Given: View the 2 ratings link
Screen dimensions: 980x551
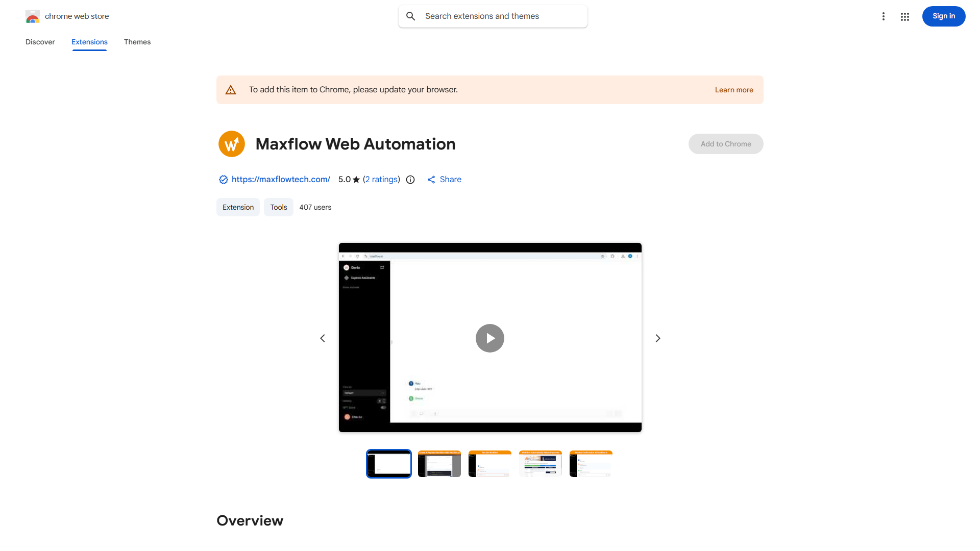Looking at the screenshot, I should pyautogui.click(x=381, y=179).
